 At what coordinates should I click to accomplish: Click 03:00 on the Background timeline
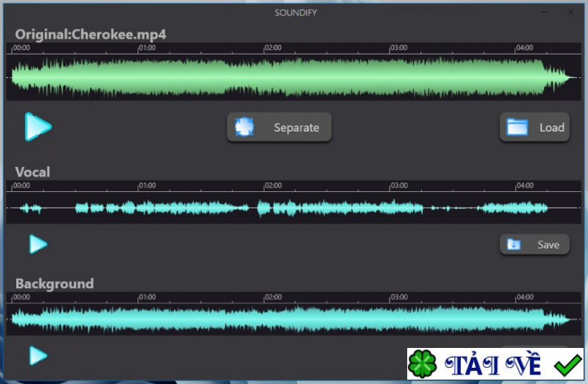click(x=399, y=297)
